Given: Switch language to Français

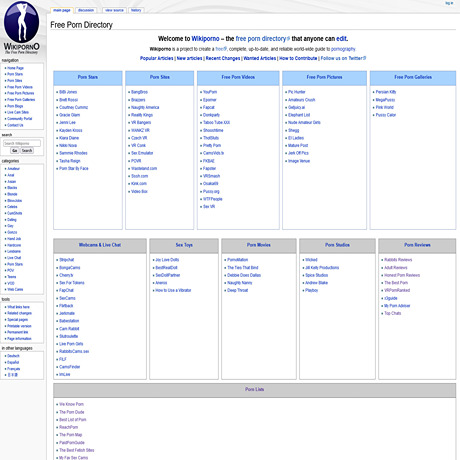Looking at the screenshot, I should pos(14,369).
